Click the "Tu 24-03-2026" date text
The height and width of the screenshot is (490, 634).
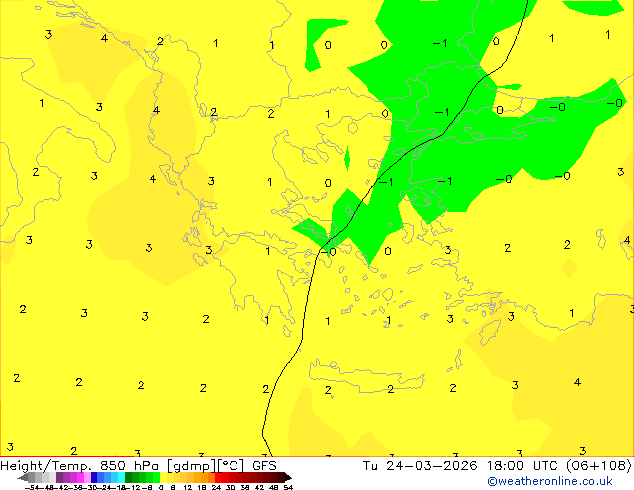[x=420, y=466]
